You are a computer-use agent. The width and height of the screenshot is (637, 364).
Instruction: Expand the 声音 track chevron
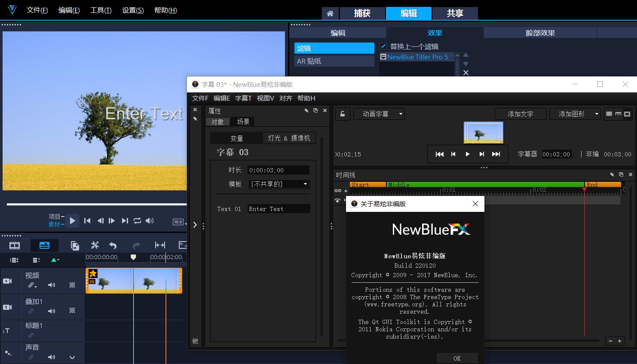click(x=72, y=357)
